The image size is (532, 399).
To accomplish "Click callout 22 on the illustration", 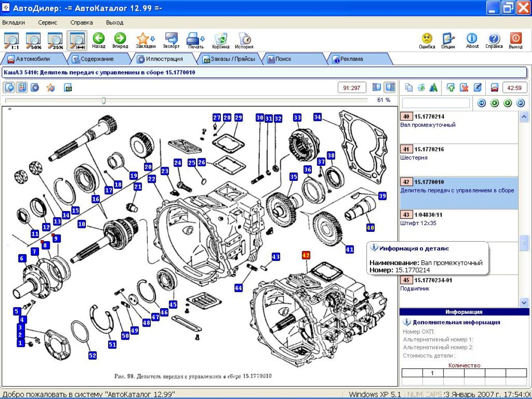I will (152, 179).
